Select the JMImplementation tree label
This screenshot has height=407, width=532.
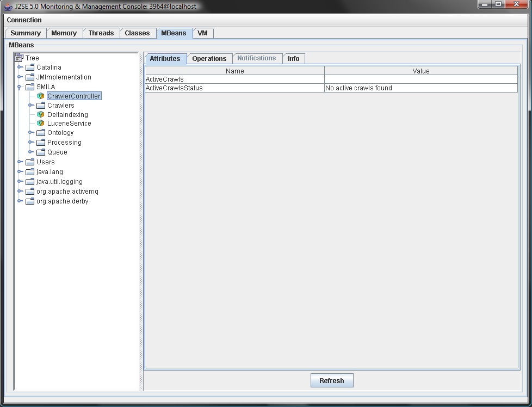[64, 77]
